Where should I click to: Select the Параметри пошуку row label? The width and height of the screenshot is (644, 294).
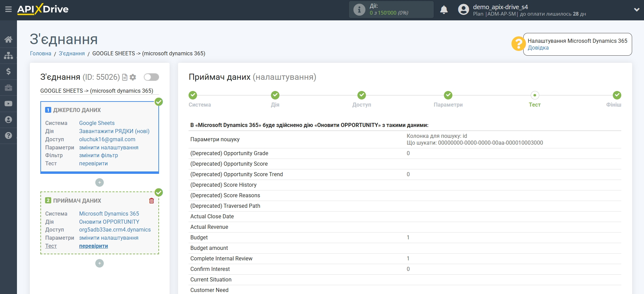(215, 139)
